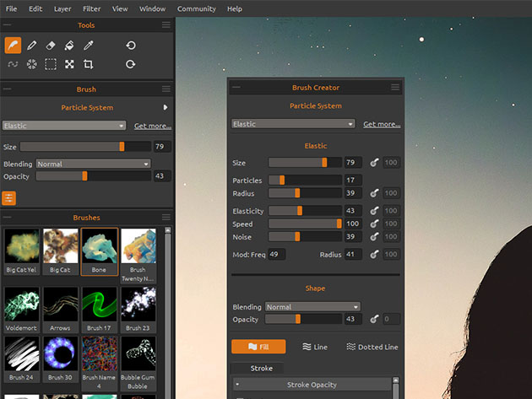532x399 pixels.
Task: Pick the Paint Bucket fill tool
Action: click(x=69, y=45)
